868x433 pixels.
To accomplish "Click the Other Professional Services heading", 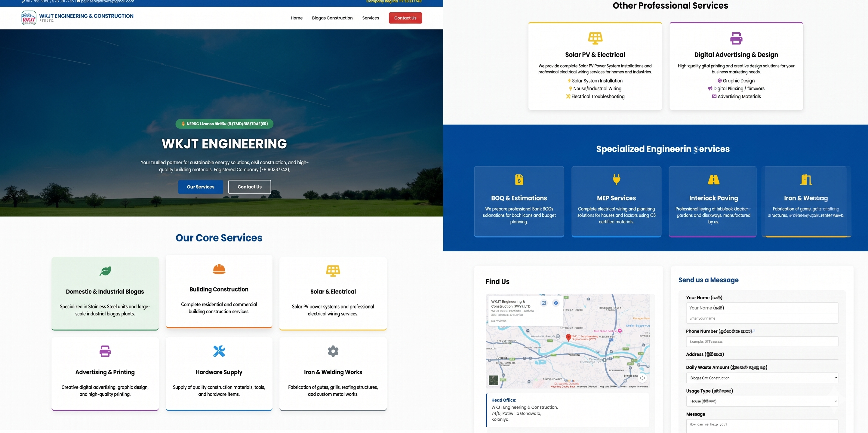I will 670,5.
